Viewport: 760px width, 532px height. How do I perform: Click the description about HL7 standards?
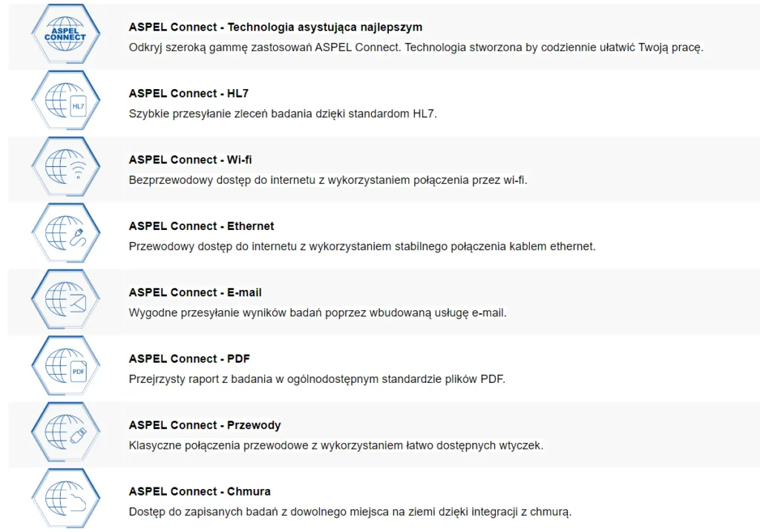(283, 114)
